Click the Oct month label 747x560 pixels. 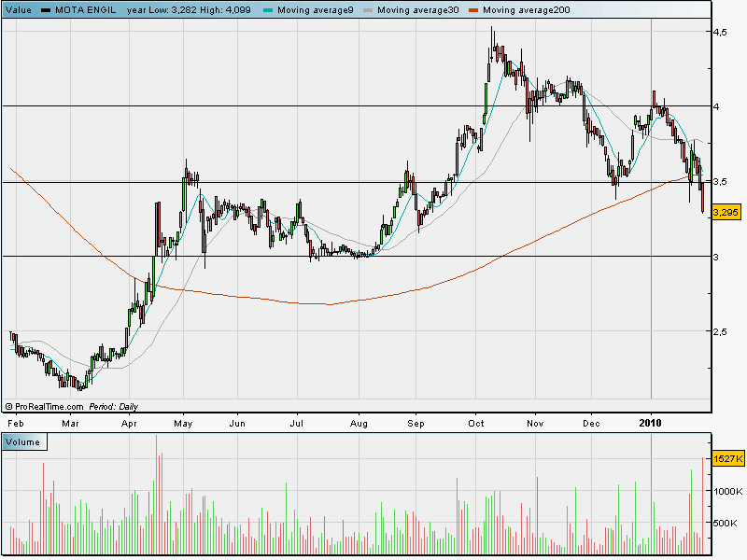point(476,424)
